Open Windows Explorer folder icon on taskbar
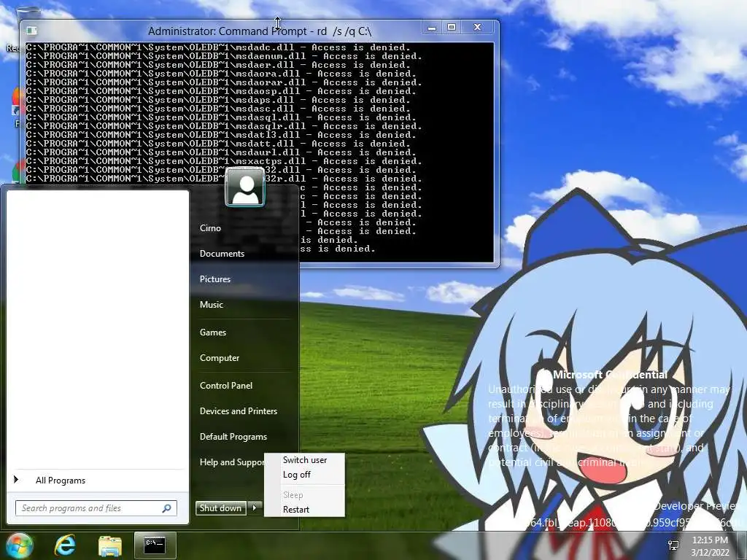 (x=110, y=545)
